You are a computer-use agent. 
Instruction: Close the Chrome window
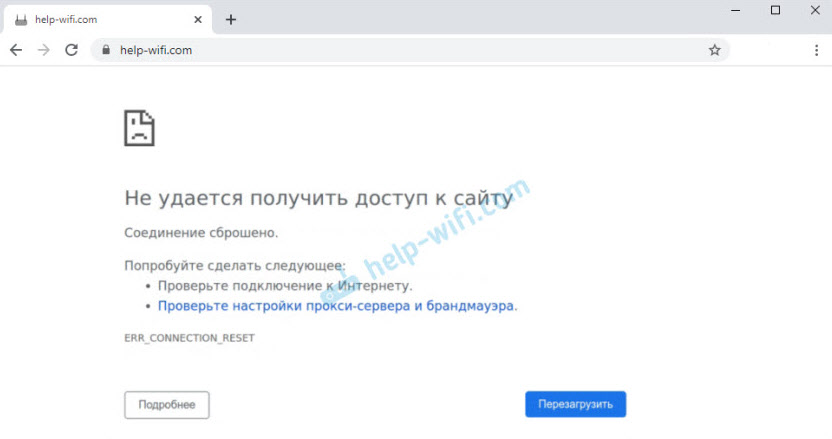815,11
